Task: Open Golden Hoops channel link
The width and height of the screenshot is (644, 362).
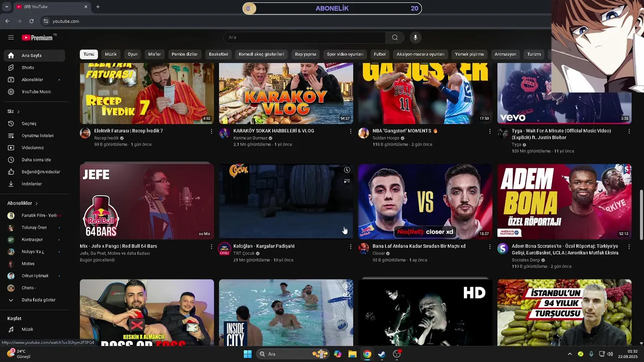Action: point(386,138)
